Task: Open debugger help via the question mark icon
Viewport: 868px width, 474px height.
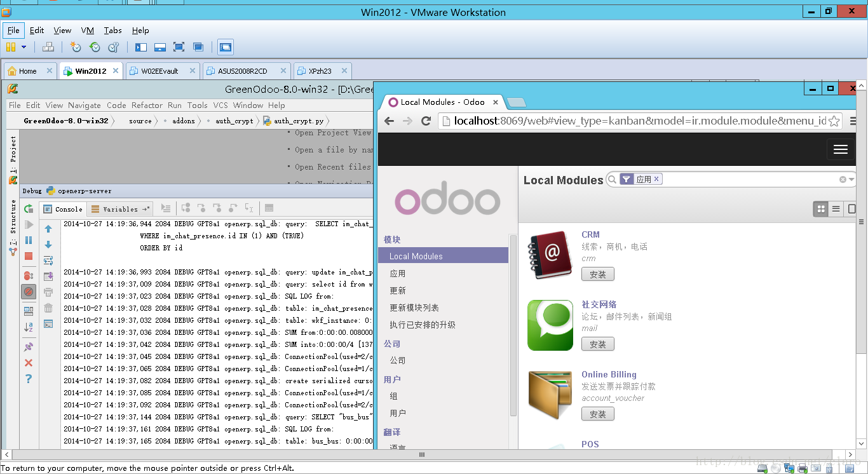Action: point(29,379)
